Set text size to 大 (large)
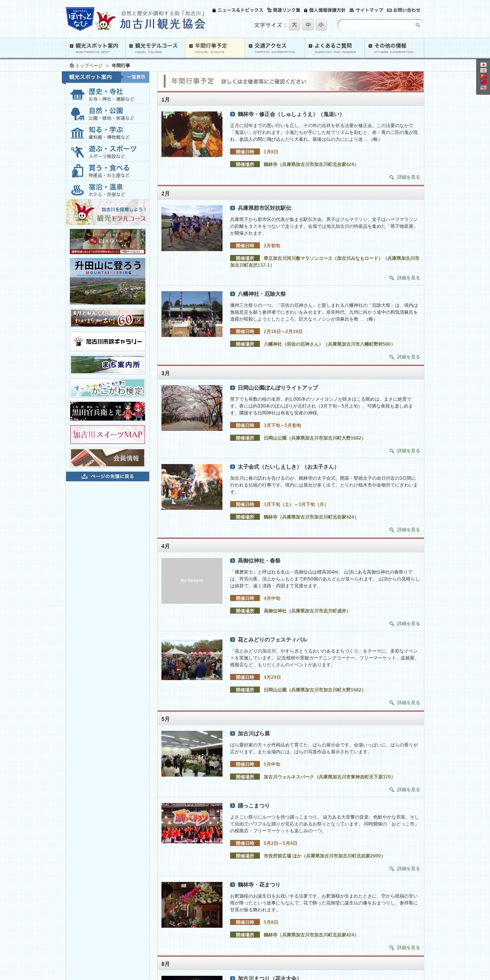Screen dimensions: 490x980 pos(294,25)
